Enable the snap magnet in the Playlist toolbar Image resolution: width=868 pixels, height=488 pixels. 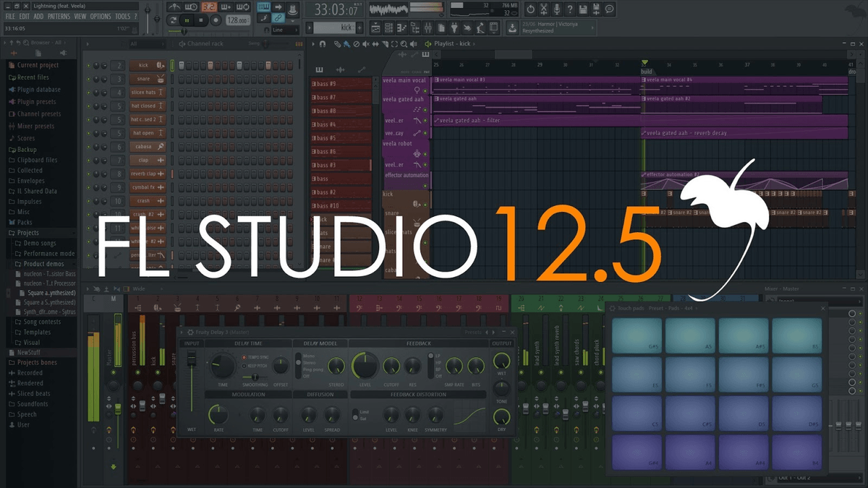click(x=323, y=43)
